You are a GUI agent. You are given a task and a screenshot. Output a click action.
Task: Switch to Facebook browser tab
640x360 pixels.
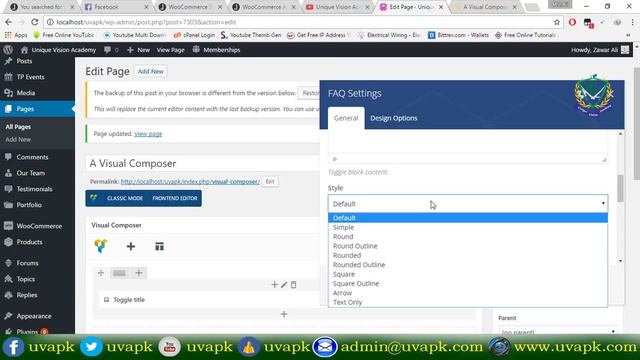point(116,7)
